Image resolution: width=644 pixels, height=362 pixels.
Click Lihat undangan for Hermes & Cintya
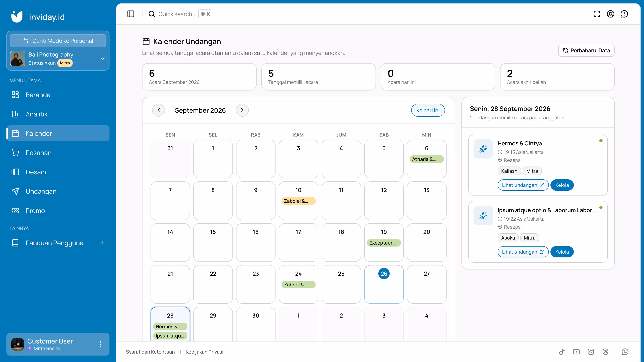tap(523, 185)
